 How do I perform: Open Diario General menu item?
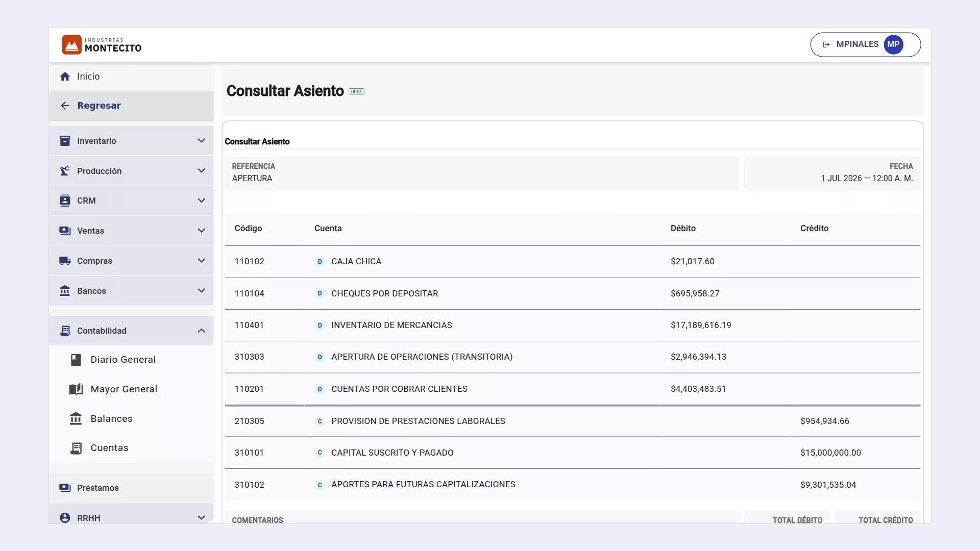[x=131, y=360]
